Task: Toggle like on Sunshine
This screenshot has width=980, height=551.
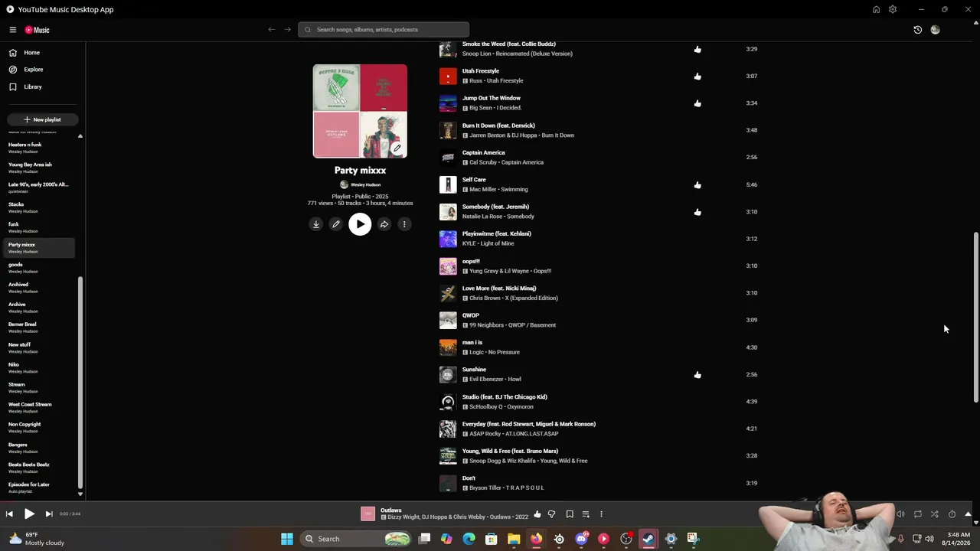Action: [697, 375]
